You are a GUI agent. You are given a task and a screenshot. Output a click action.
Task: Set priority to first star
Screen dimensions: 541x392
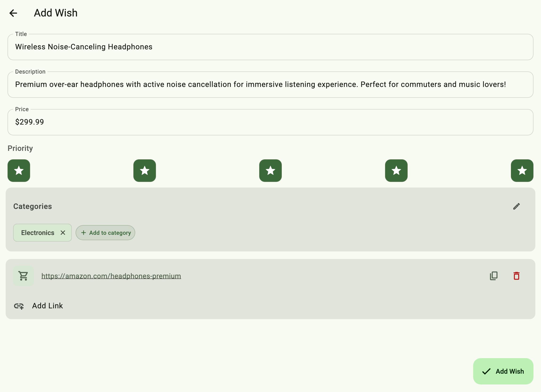[x=19, y=171]
